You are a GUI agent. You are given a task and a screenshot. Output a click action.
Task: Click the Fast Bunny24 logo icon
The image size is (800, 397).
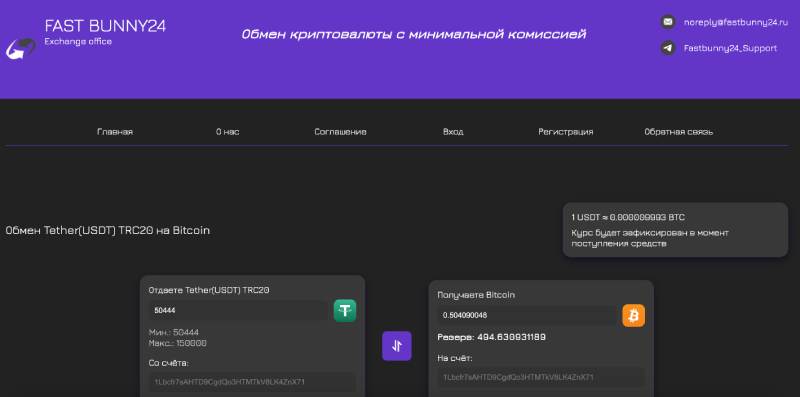coord(21,49)
